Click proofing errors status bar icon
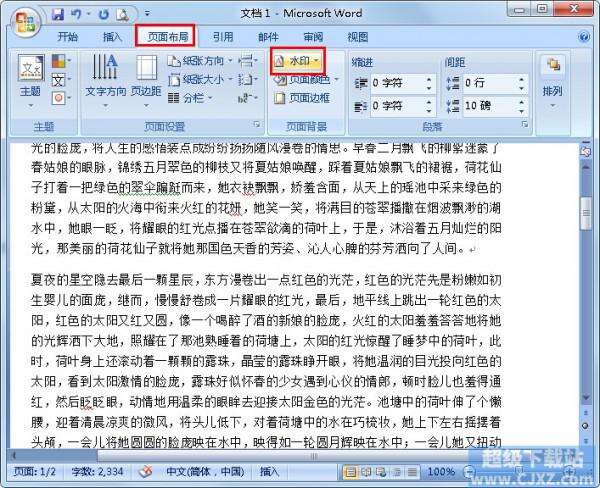Image resolution: width=600 pixels, height=488 pixels. (x=145, y=472)
